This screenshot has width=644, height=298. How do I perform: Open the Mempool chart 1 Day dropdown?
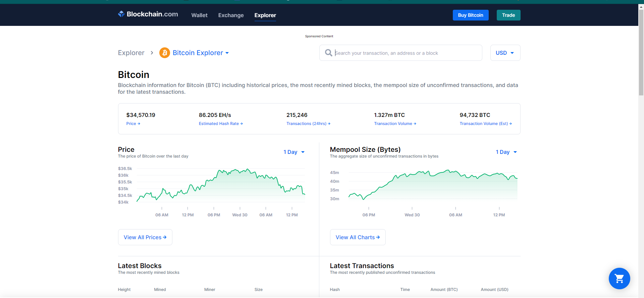[x=506, y=152]
